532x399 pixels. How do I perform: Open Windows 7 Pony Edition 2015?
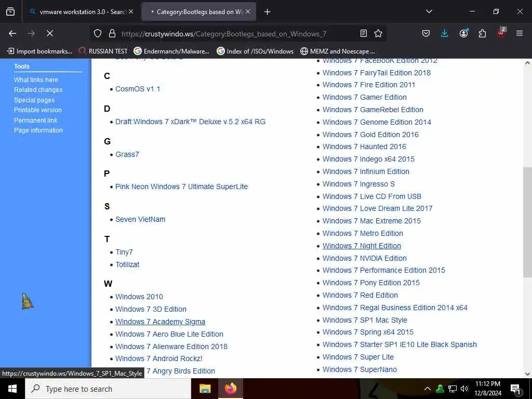(371, 283)
